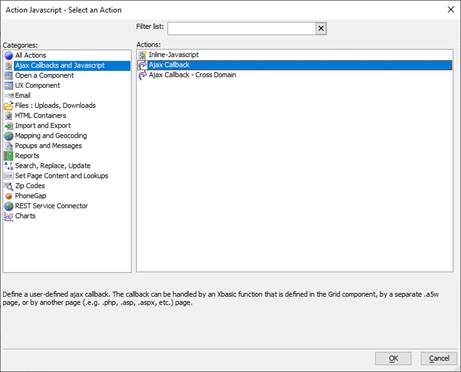
Task: Click the REST Service Connector globe icon
Action: pyautogui.click(x=9, y=206)
